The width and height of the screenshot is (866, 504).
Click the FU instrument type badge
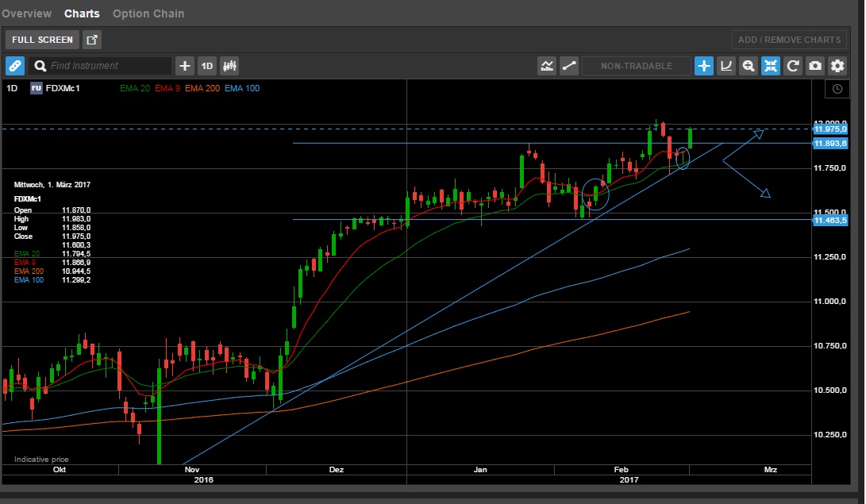click(x=37, y=88)
